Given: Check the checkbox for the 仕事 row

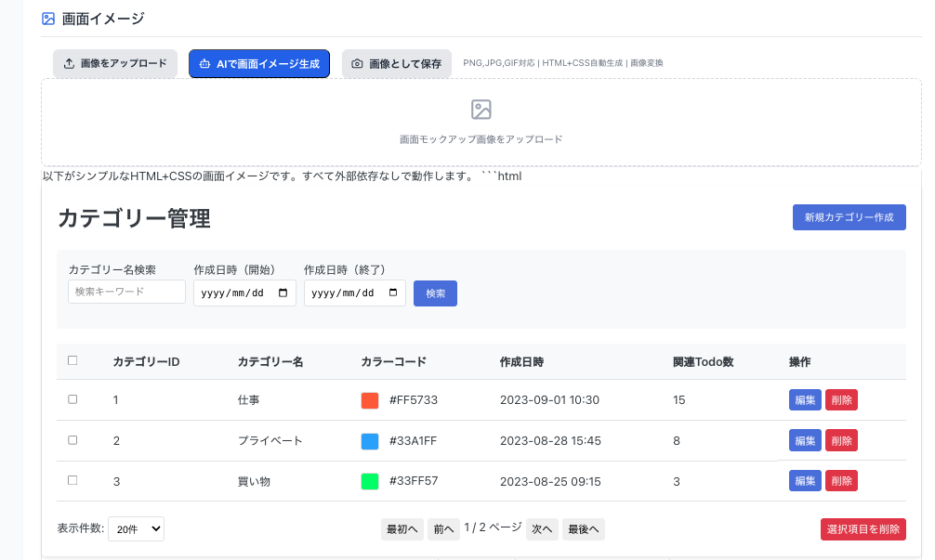Looking at the screenshot, I should coord(72,399).
